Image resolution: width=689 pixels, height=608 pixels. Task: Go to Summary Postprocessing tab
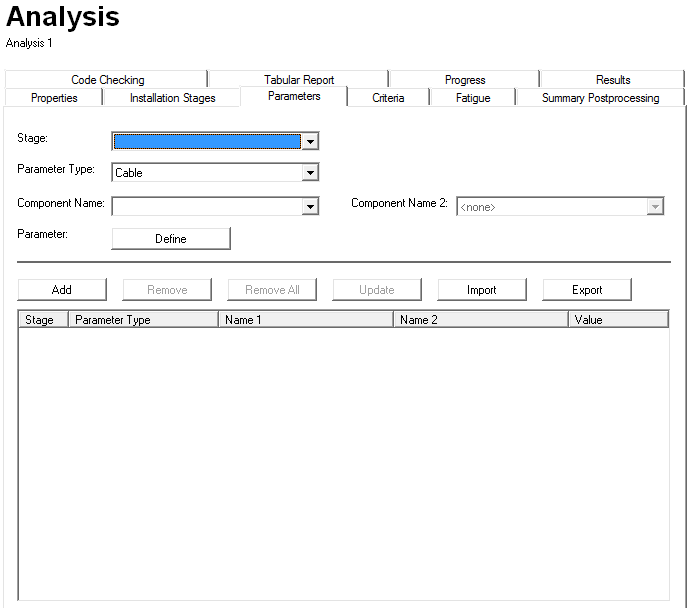tap(600, 98)
